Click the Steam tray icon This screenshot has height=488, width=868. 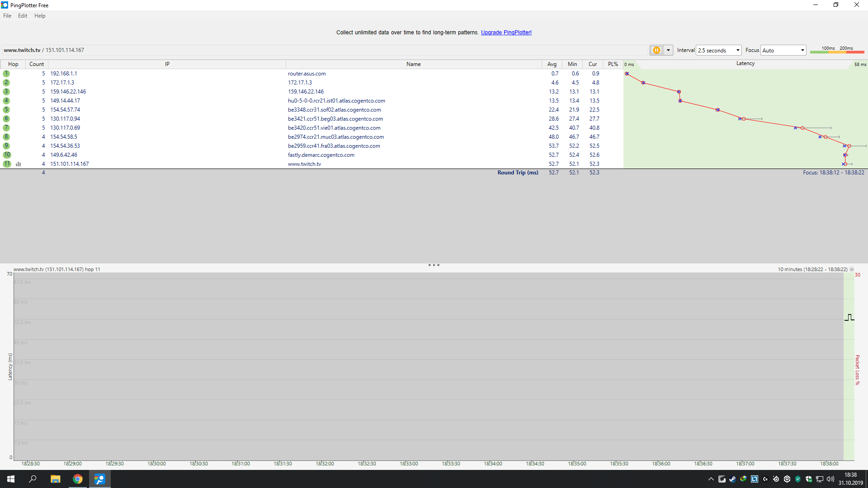coord(733,479)
